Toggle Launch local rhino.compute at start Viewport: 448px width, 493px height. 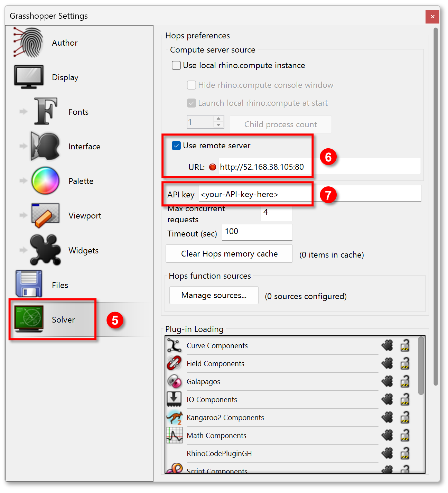click(192, 103)
